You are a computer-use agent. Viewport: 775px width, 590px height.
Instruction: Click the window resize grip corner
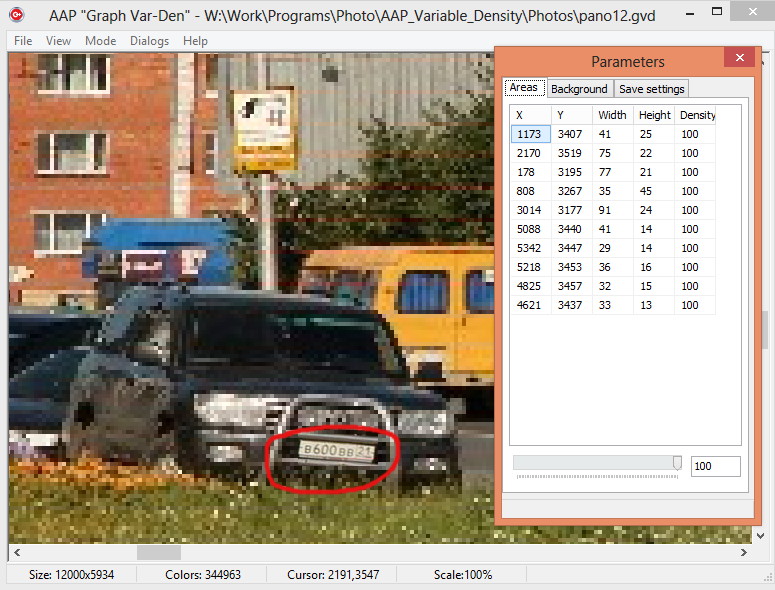[768, 577]
